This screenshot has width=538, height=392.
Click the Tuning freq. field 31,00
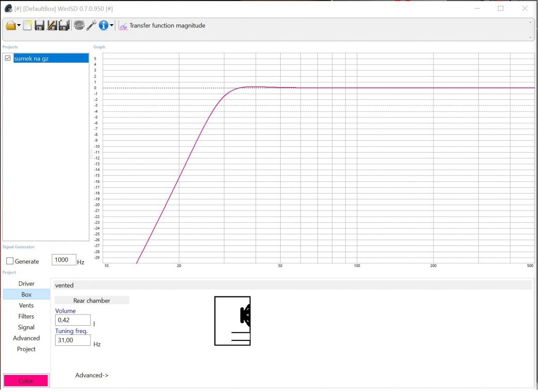point(73,340)
